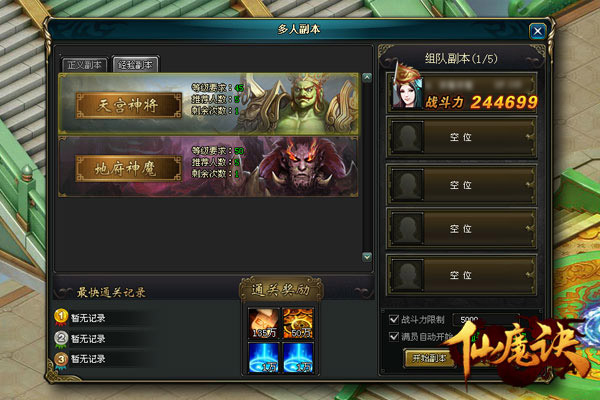Screen dimensions: 600x400
Task: Select the 天宫神将 dungeon banner
Action: [x=209, y=104]
